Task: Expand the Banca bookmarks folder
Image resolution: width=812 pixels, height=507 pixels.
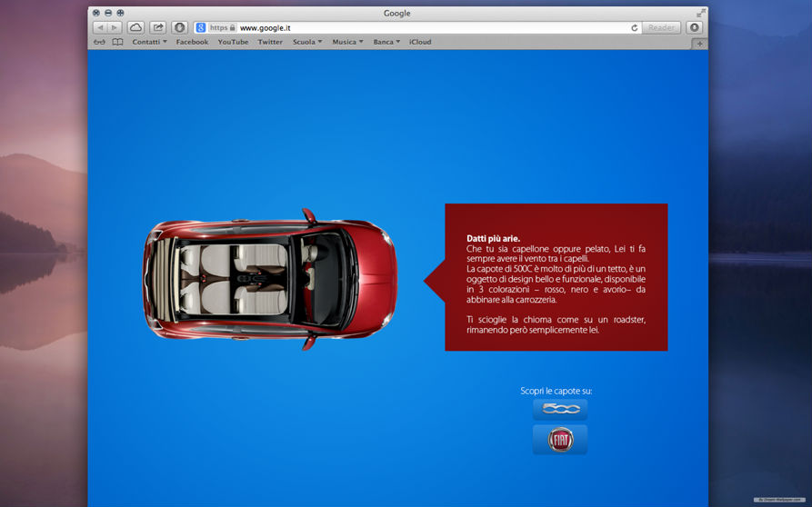Action: click(x=386, y=43)
